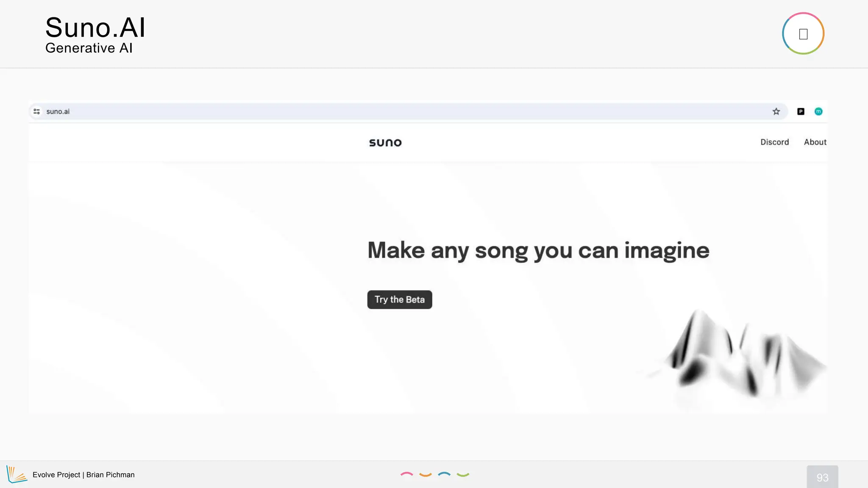The height and width of the screenshot is (488, 868).
Task: Bookmark this page with the star icon
Action: (776, 111)
